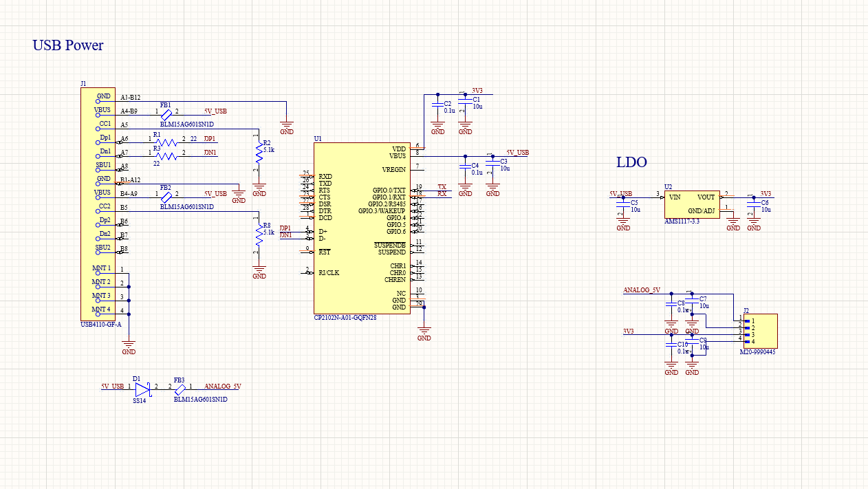Click 5V_USB net label left of D1
Screen dimensions: 868x489
point(112,387)
